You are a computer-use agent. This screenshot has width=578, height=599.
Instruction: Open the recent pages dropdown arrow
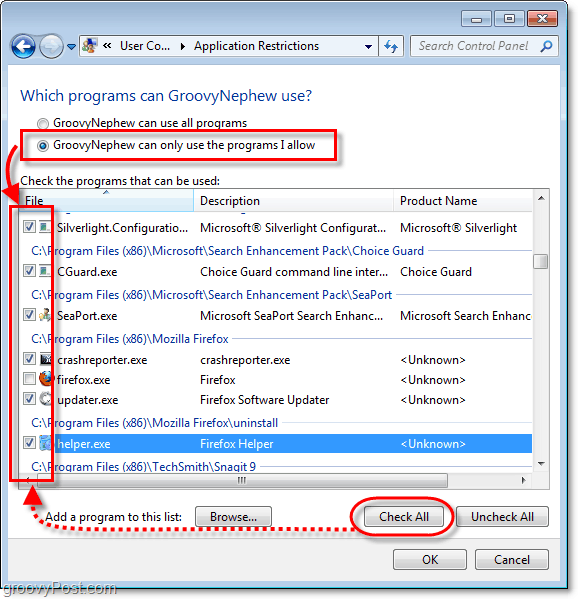71,47
